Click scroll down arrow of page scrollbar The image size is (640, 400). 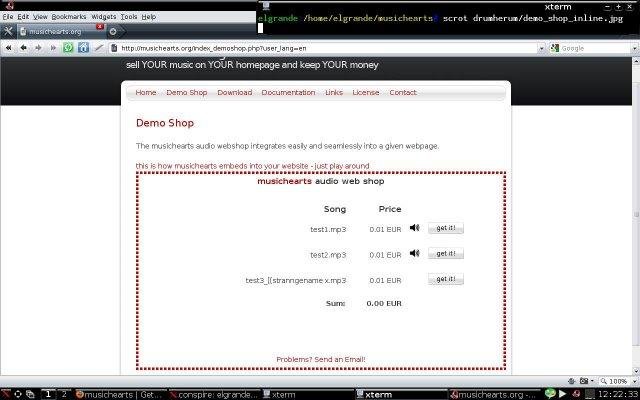click(x=636, y=371)
